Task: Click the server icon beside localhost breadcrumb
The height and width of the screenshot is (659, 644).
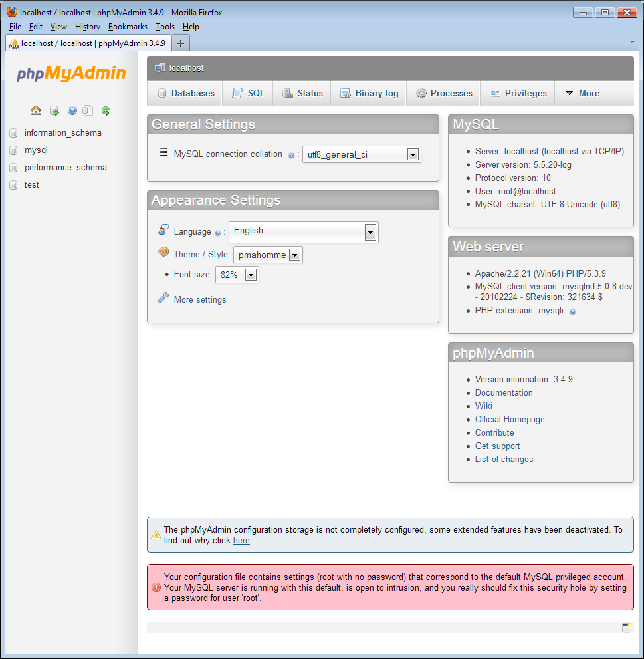Action: 160,68
